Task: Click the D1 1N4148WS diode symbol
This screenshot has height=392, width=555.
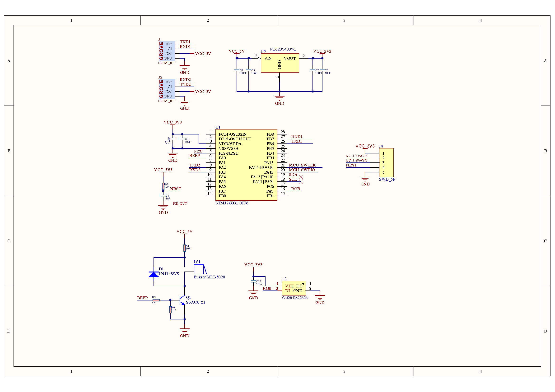Action: (154, 274)
